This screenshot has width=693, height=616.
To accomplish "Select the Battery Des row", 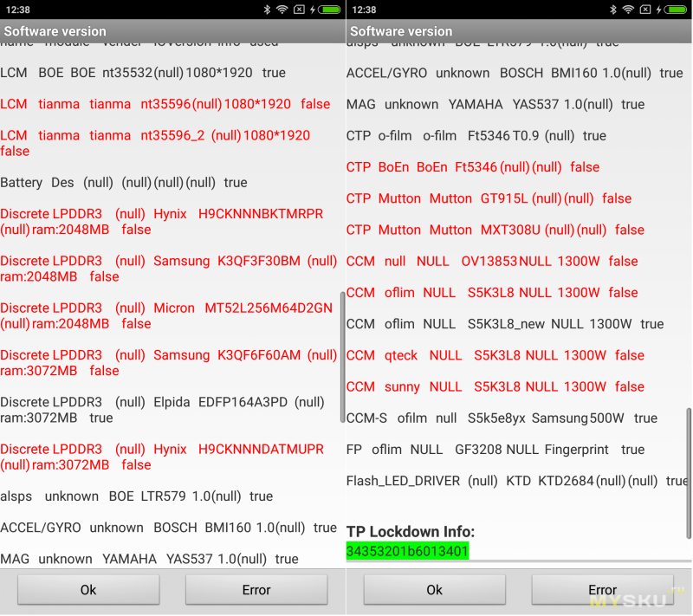I will (124, 182).
